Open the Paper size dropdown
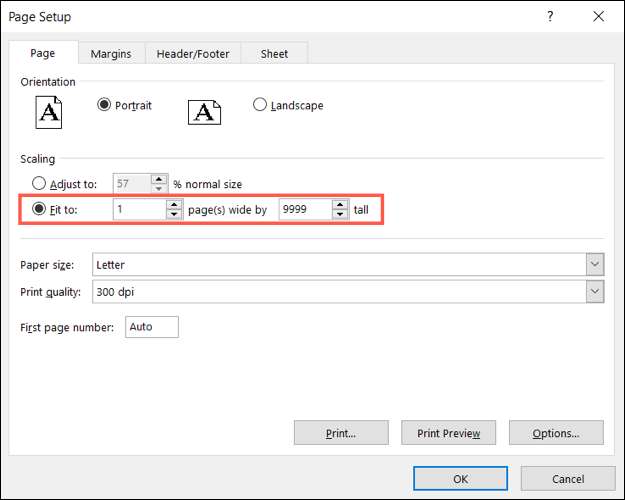The height and width of the screenshot is (500, 625). [x=595, y=265]
